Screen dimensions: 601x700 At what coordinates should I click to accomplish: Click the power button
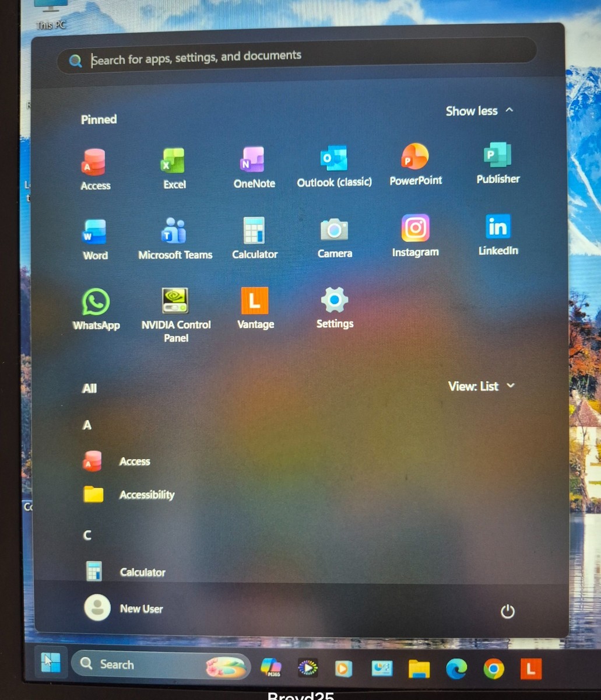tap(507, 611)
